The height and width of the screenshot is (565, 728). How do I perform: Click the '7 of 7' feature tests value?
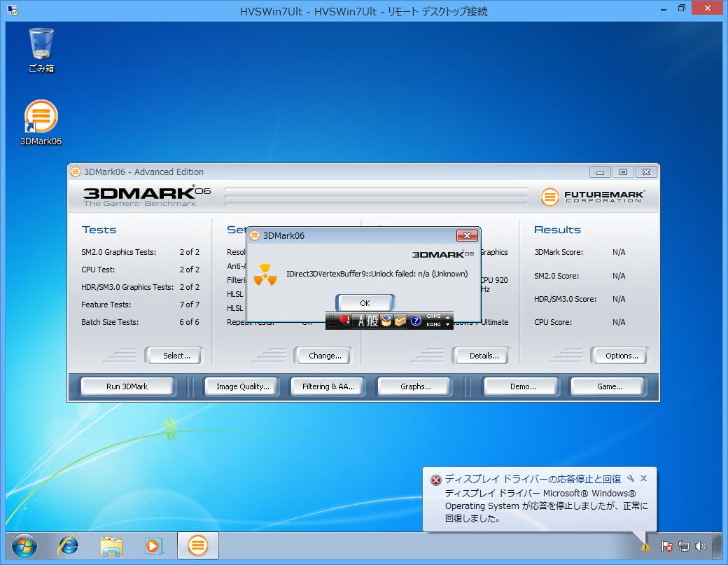(x=190, y=305)
